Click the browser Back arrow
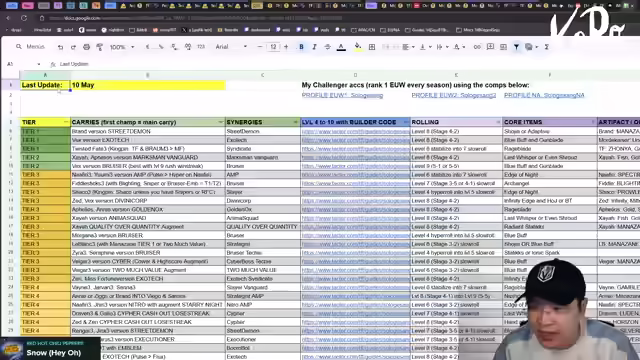 8,18
